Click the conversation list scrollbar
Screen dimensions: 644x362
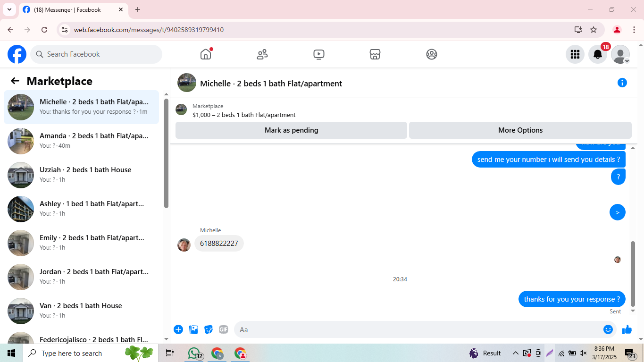pos(166,153)
